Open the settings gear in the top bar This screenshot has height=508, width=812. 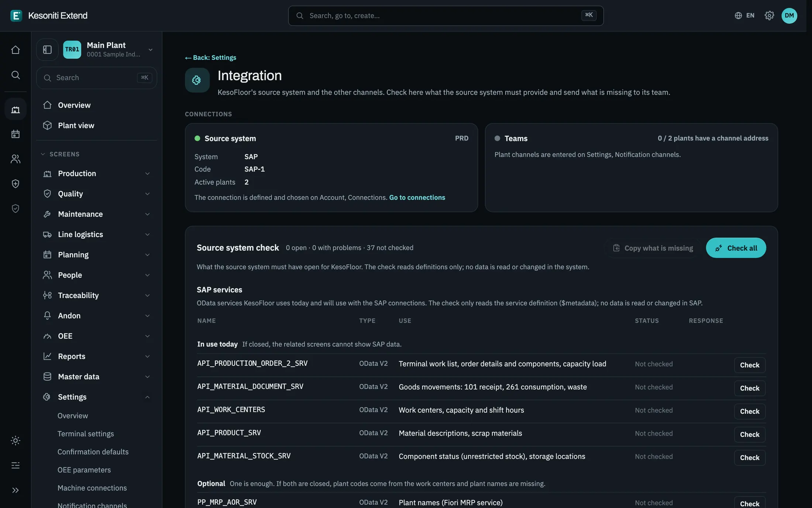769,16
